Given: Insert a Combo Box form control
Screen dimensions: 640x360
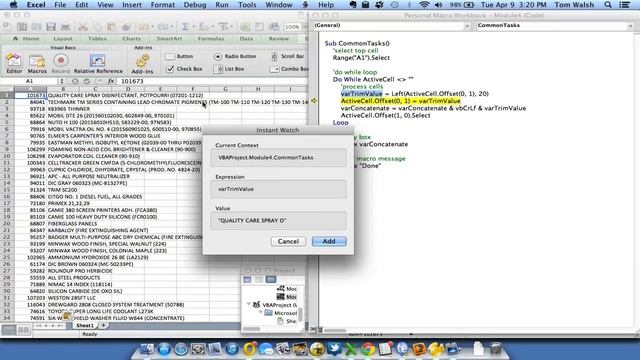Looking at the screenshot, I should click(x=289, y=69).
